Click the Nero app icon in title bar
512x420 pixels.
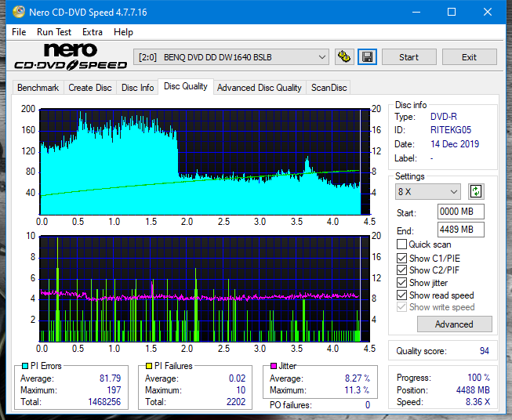point(19,12)
